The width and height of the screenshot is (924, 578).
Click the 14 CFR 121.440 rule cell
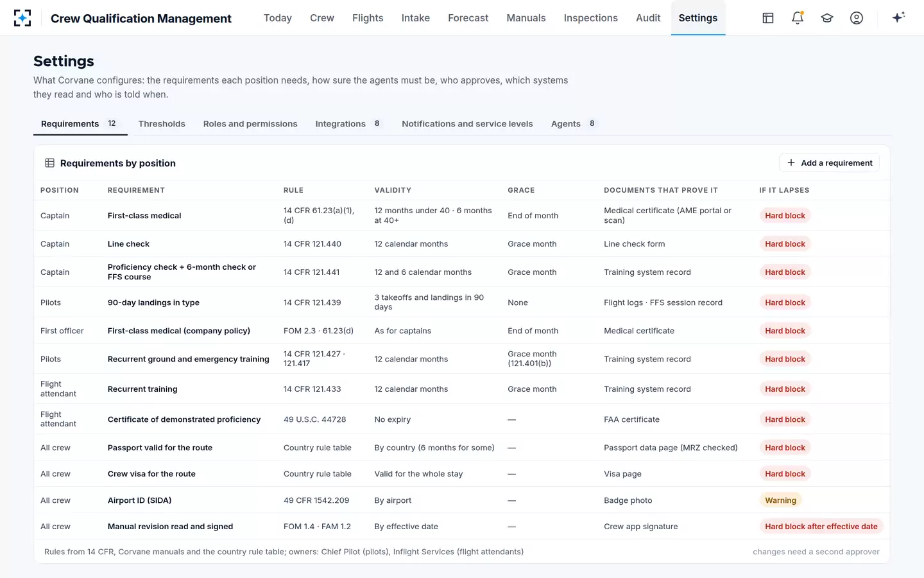(312, 244)
